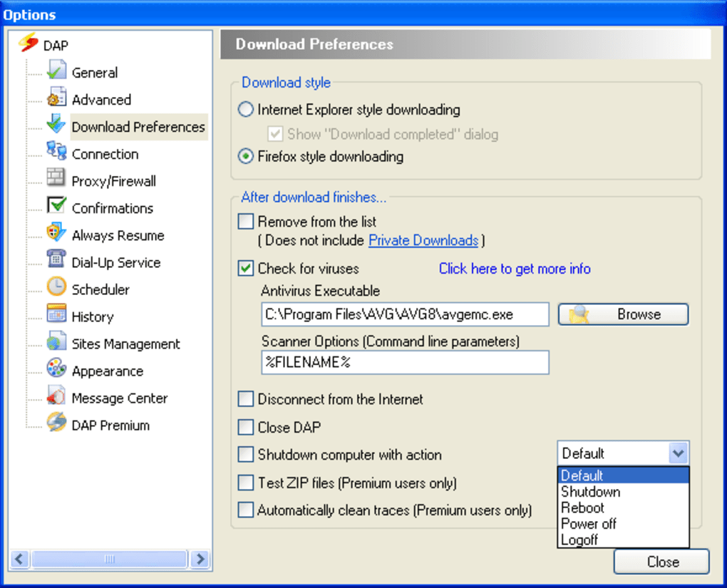
Task: Click the Dial-Up Service telephone icon
Action: [x=56, y=262]
